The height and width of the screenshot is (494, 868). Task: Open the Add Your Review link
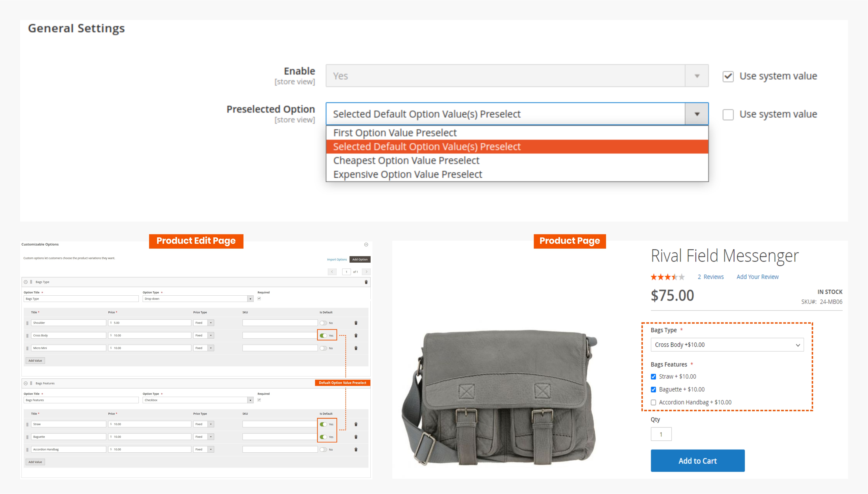click(758, 277)
